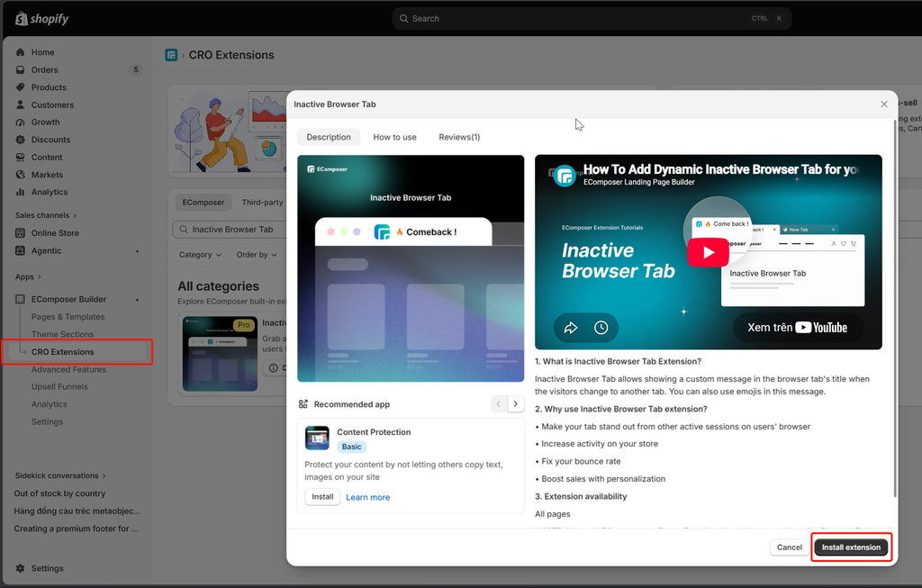Open Discounts page
Viewport: 922px width, 588px height.
[x=50, y=140]
